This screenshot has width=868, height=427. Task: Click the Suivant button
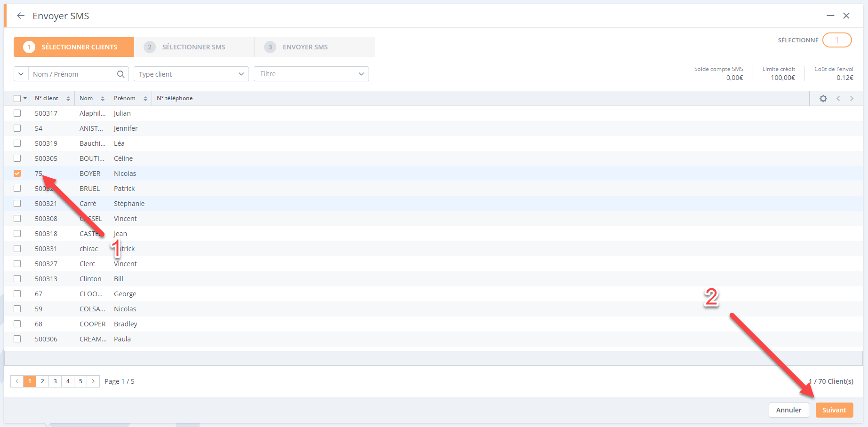click(x=834, y=410)
